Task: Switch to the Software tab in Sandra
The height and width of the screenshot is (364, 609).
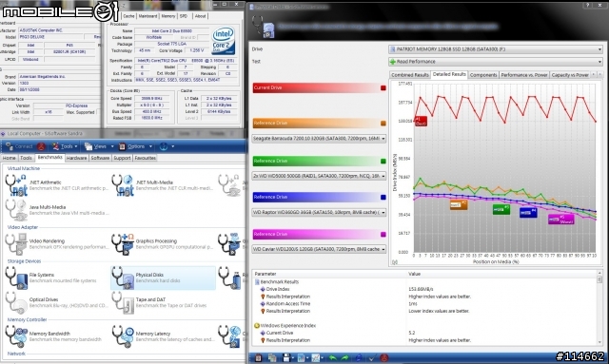Action: tap(100, 158)
